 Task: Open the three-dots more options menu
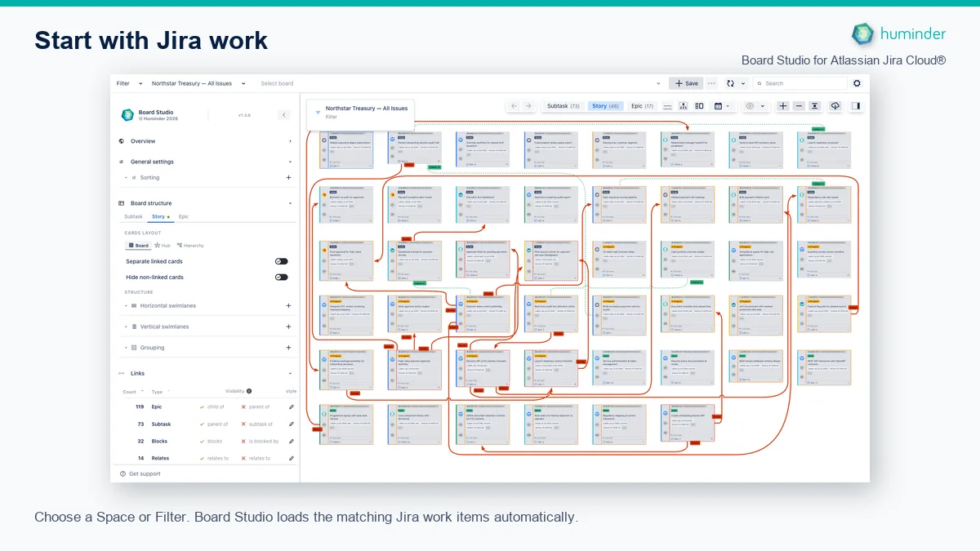click(x=711, y=83)
